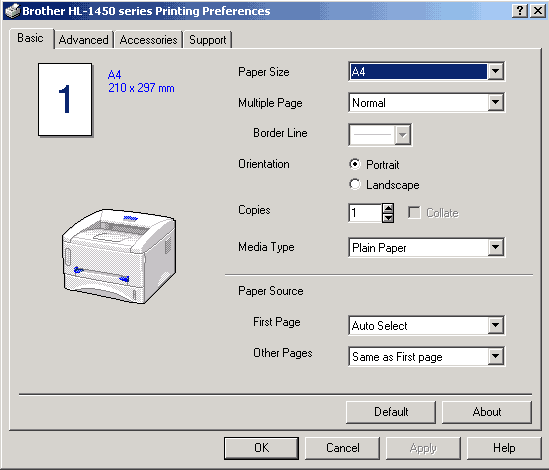549x470 pixels.
Task: Select Landscape orientation
Action: pyautogui.click(x=355, y=184)
